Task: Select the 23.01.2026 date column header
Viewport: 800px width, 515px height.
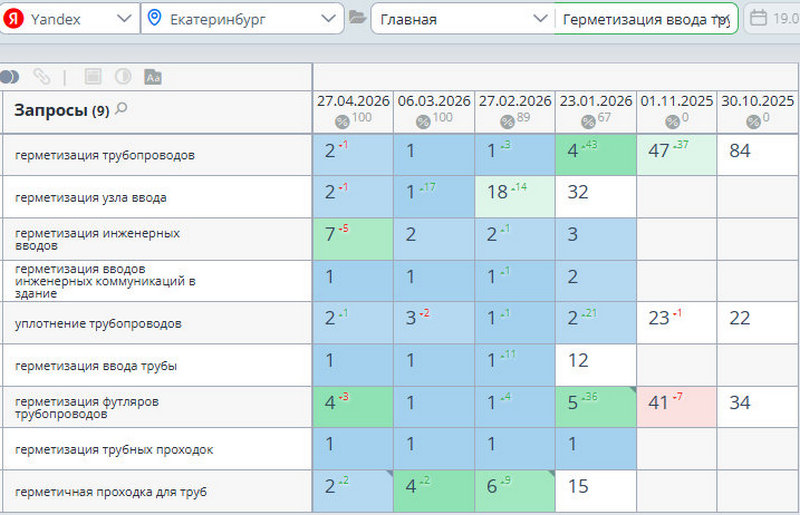Action: click(596, 101)
